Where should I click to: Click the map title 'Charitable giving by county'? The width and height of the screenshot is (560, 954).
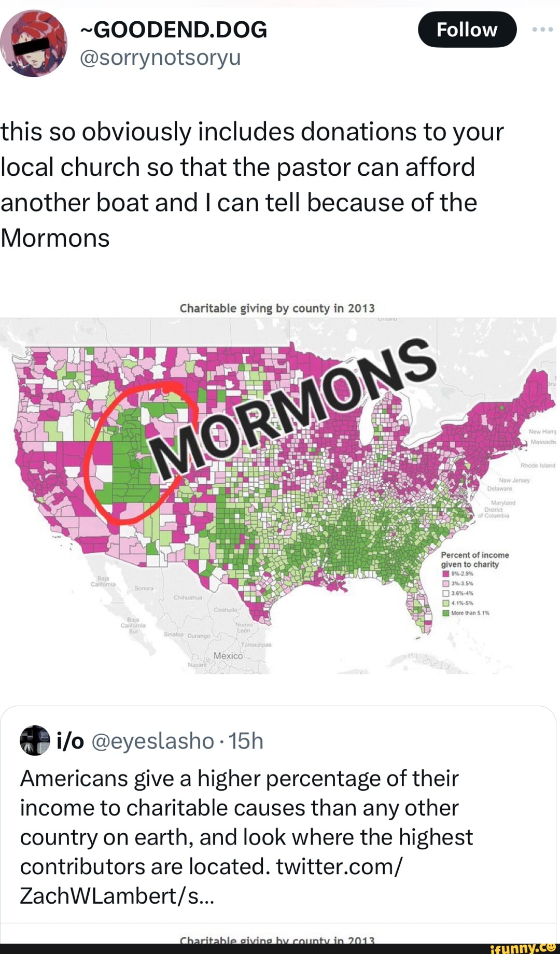(277, 308)
